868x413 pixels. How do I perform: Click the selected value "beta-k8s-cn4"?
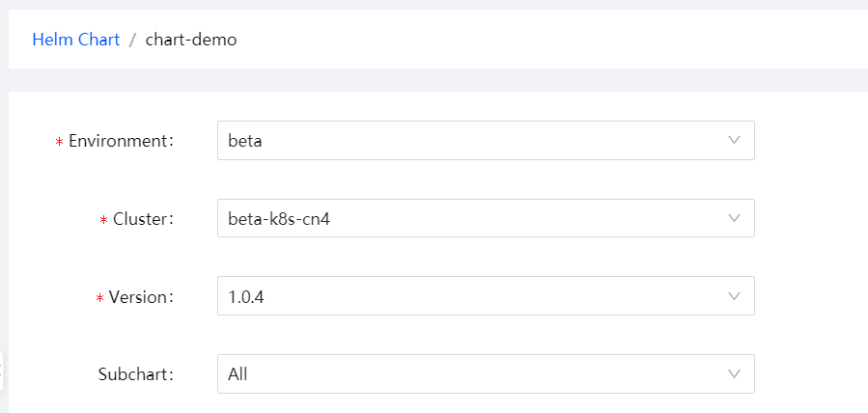pyautogui.click(x=272, y=219)
